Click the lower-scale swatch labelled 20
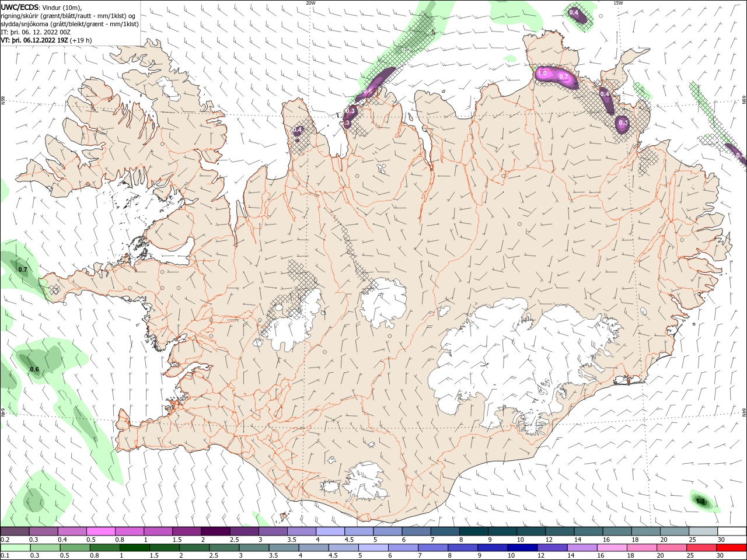This screenshot has height=560, width=747. coord(672,548)
